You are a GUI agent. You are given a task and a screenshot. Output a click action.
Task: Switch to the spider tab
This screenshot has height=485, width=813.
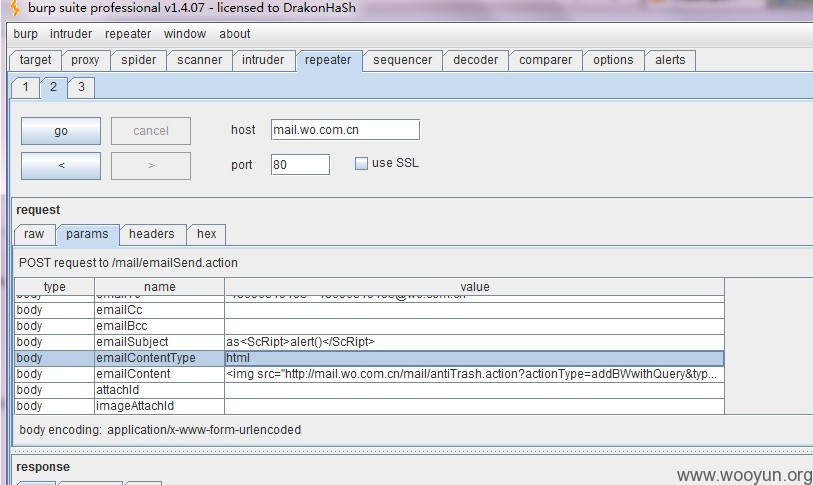138,60
